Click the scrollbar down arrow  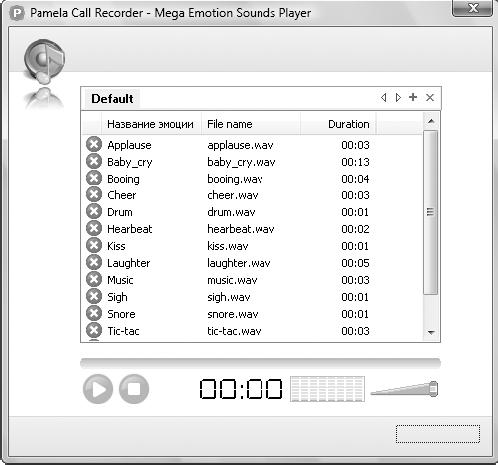(431, 333)
